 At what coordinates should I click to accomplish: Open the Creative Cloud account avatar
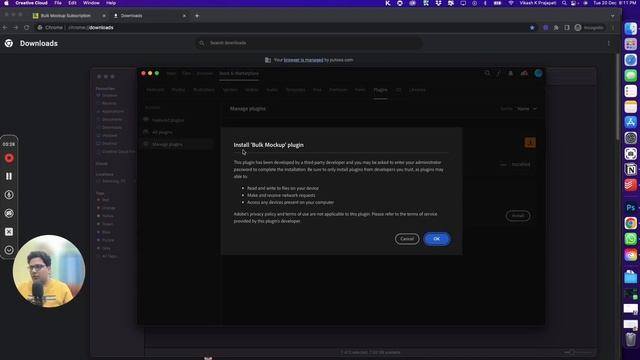[x=538, y=73]
